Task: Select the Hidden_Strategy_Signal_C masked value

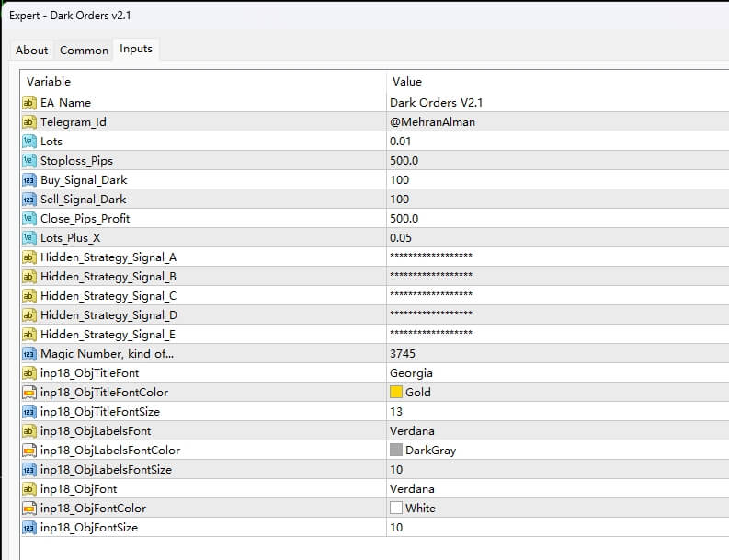Action: [x=431, y=295]
